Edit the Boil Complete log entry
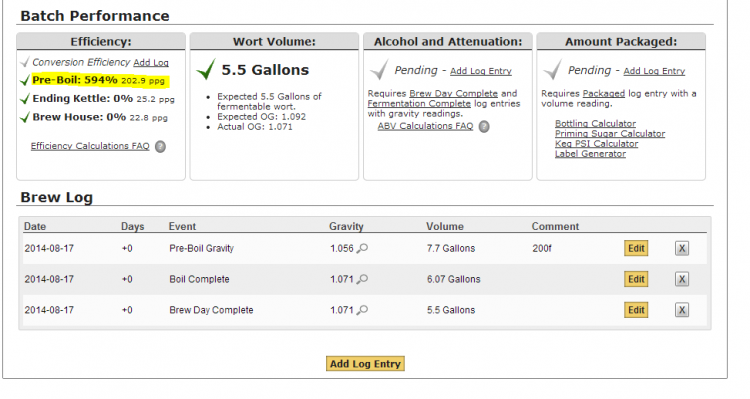This screenshot has width=750, height=399. click(x=636, y=279)
